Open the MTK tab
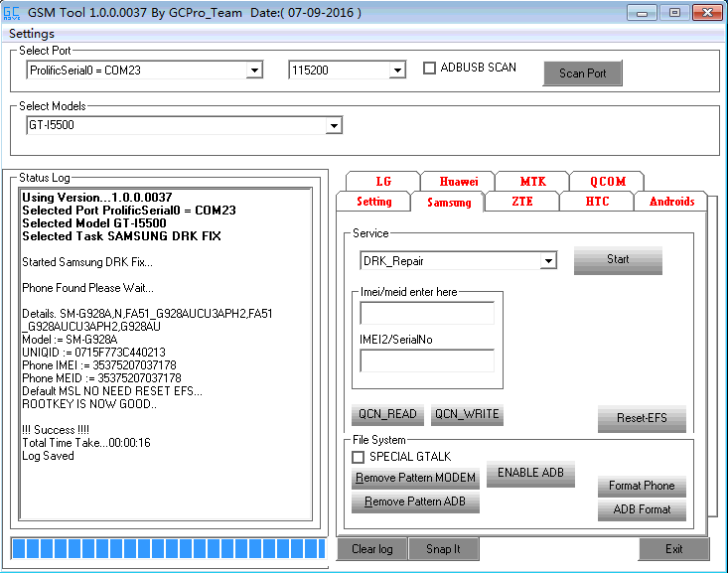728x573 pixels. (x=532, y=181)
